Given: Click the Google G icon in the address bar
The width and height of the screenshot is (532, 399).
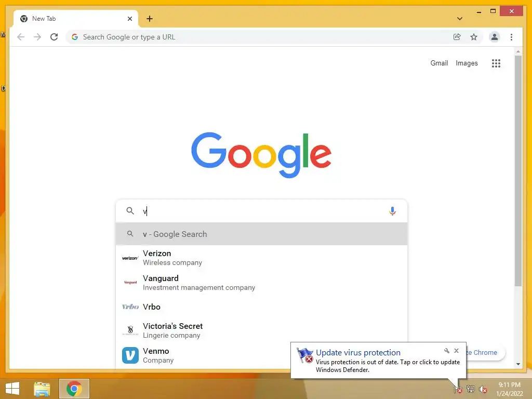Looking at the screenshot, I should pos(75,37).
